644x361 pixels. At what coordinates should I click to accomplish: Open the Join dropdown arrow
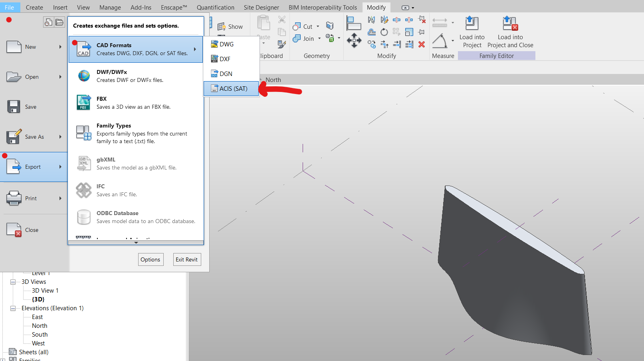tap(319, 38)
